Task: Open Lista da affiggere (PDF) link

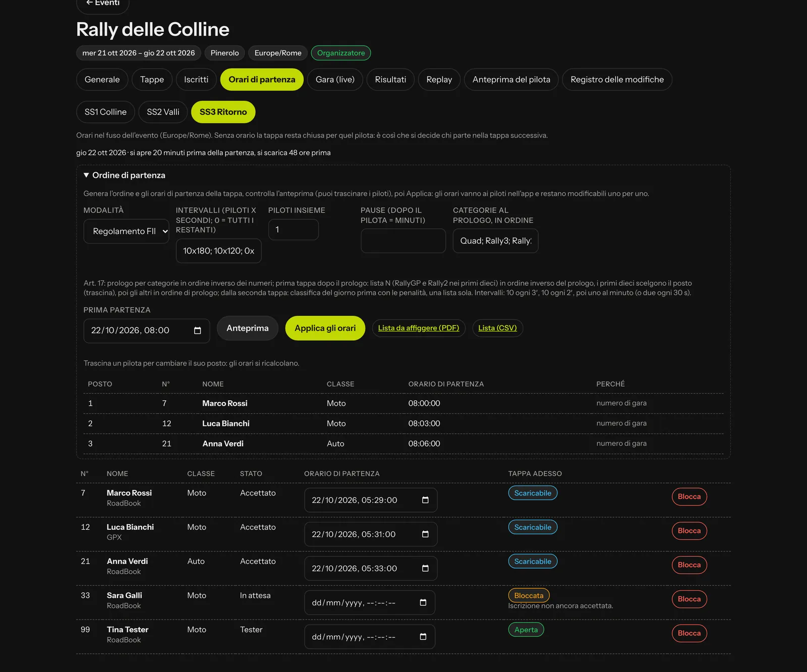Action: click(x=419, y=328)
